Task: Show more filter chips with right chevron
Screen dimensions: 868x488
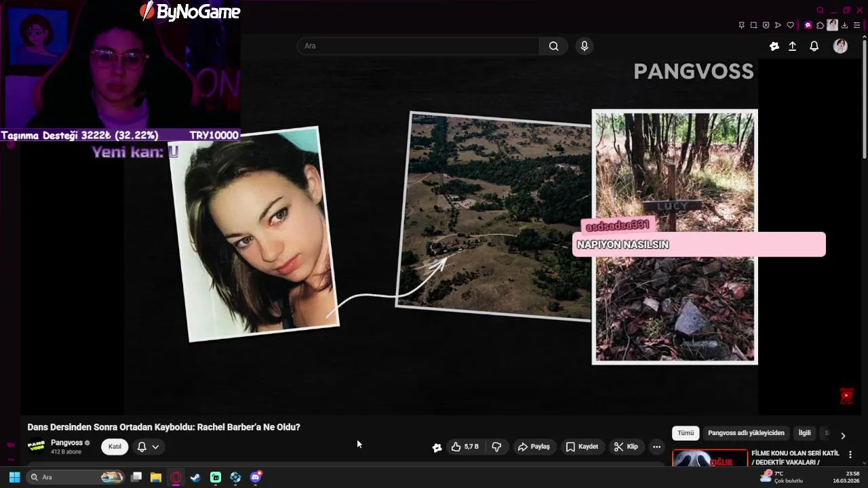Action: (843, 436)
